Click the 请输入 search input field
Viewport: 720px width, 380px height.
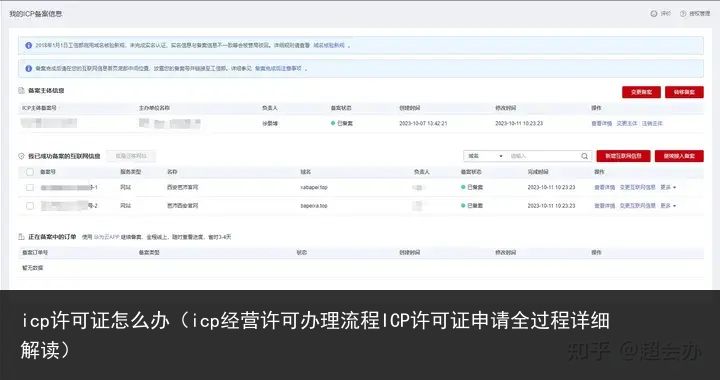coord(543,156)
